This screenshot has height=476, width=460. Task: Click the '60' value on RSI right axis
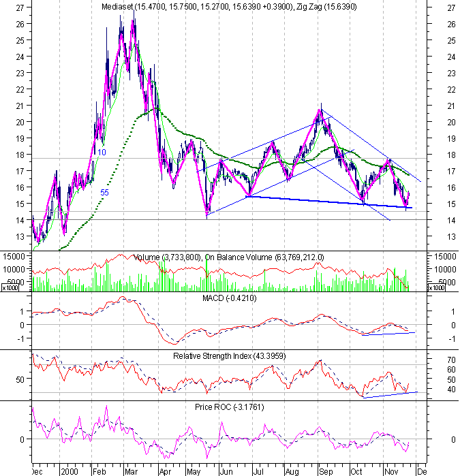click(451, 370)
